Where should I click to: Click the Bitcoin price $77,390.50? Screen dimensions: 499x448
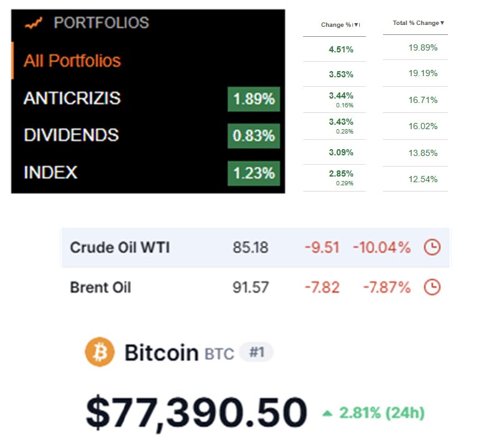tap(196, 413)
